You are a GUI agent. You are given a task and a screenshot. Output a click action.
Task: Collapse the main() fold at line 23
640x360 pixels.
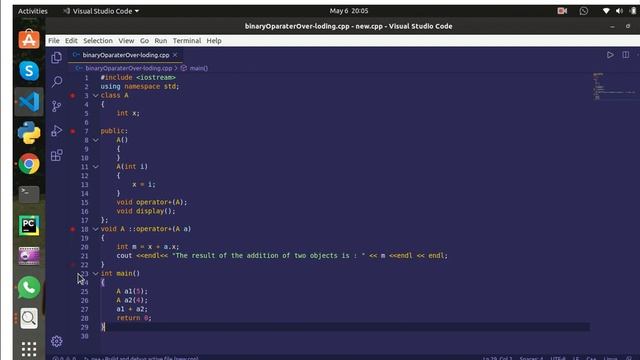click(x=96, y=273)
